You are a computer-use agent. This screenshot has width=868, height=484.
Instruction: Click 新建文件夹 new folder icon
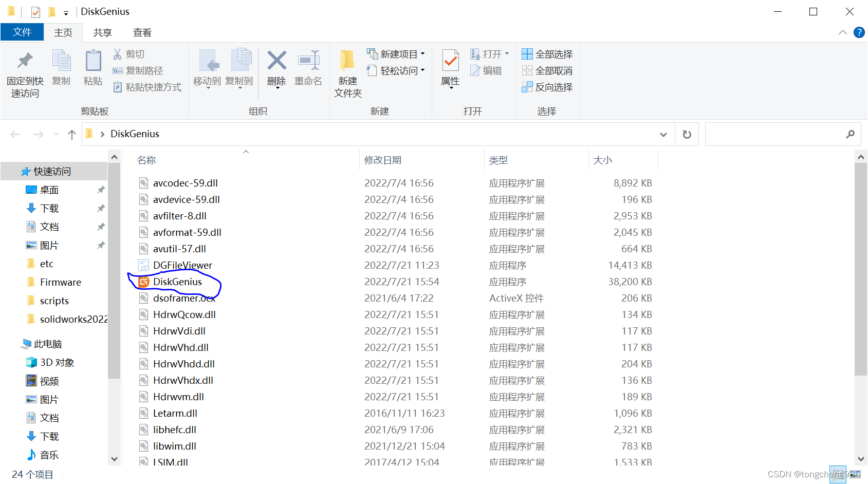347,61
